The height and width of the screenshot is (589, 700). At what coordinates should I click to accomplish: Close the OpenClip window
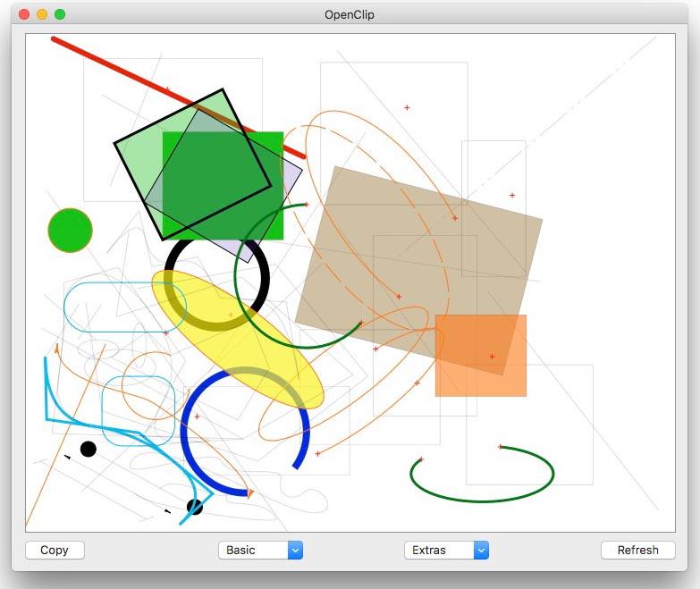tap(24, 14)
